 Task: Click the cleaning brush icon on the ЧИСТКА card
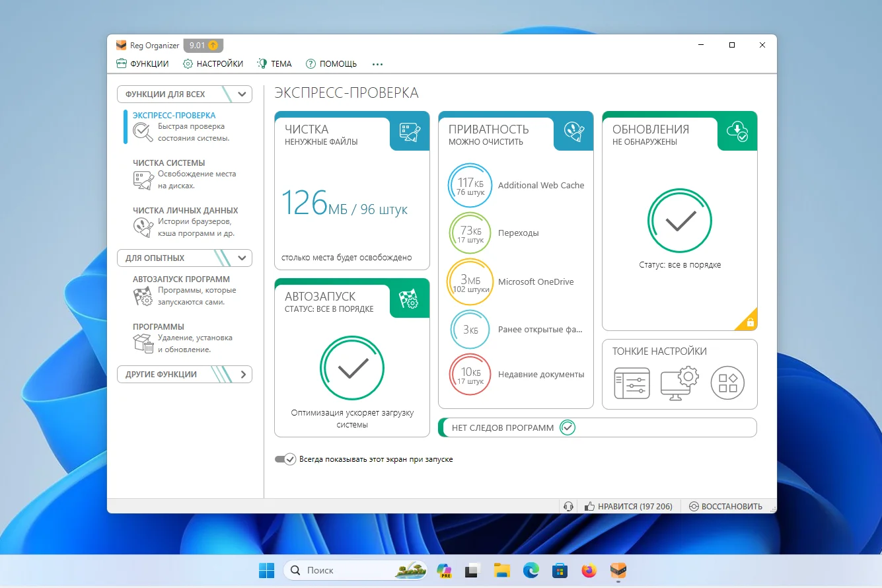point(410,131)
